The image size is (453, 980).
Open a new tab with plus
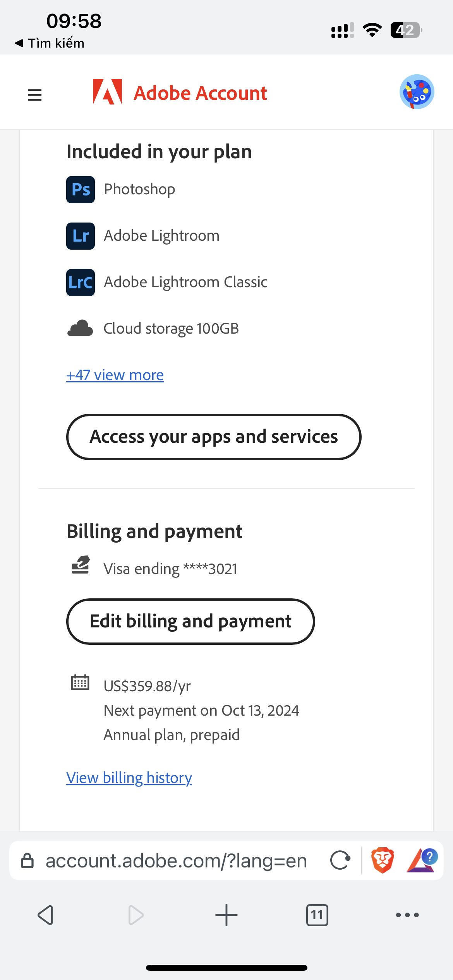click(226, 915)
